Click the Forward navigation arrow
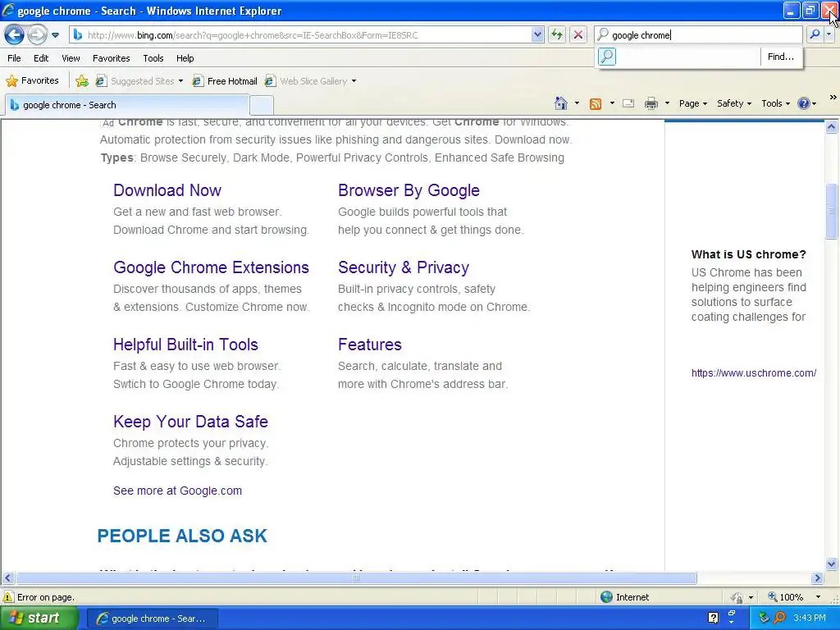 [37, 35]
